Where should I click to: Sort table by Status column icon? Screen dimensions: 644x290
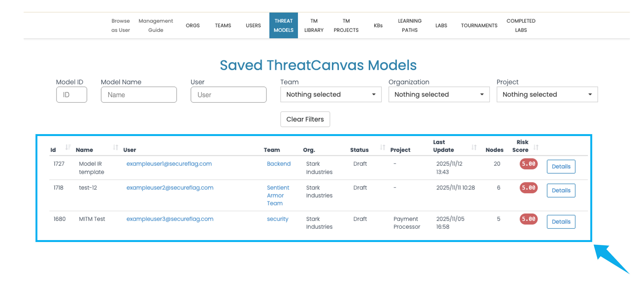pos(382,147)
